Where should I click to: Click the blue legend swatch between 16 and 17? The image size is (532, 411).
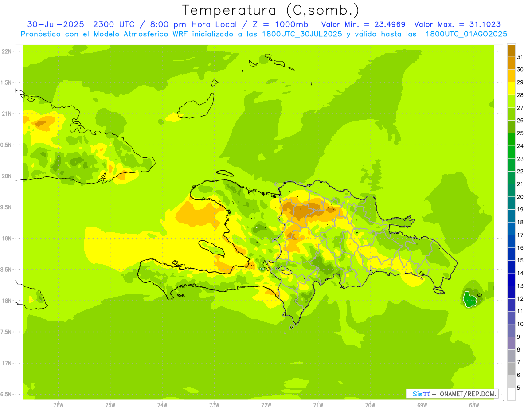pyautogui.click(x=511, y=241)
